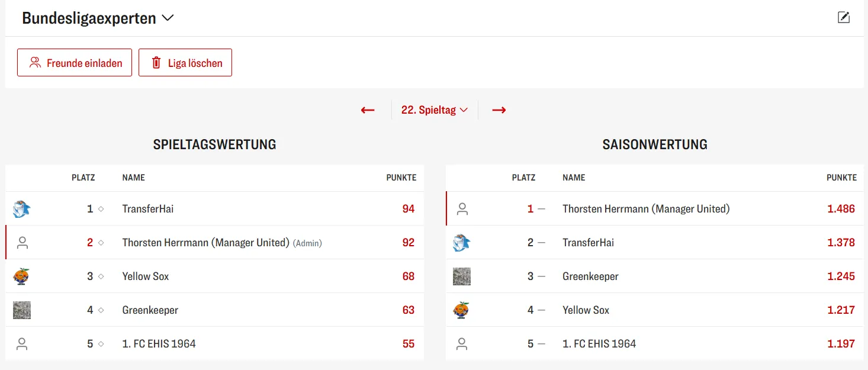The image size is (868, 370).
Task: Click Greenkeeper avatar in Spieltagswertung
Action: tap(22, 310)
